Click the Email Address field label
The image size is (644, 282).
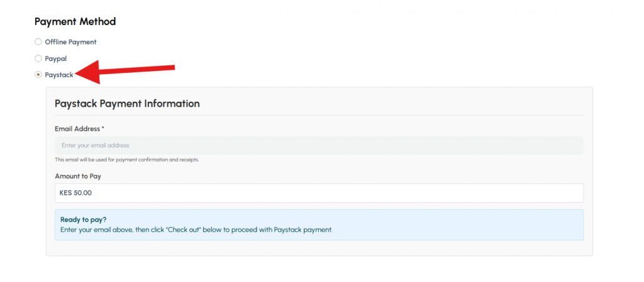(77, 129)
